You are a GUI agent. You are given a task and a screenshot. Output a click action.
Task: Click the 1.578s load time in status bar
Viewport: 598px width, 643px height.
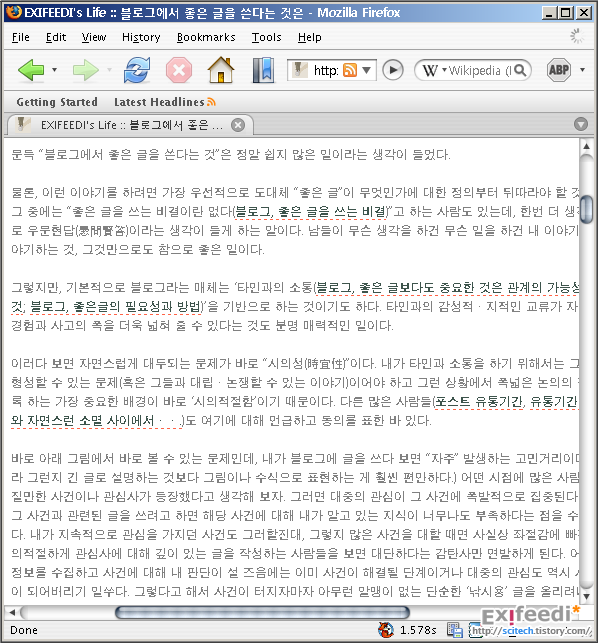pos(418,630)
